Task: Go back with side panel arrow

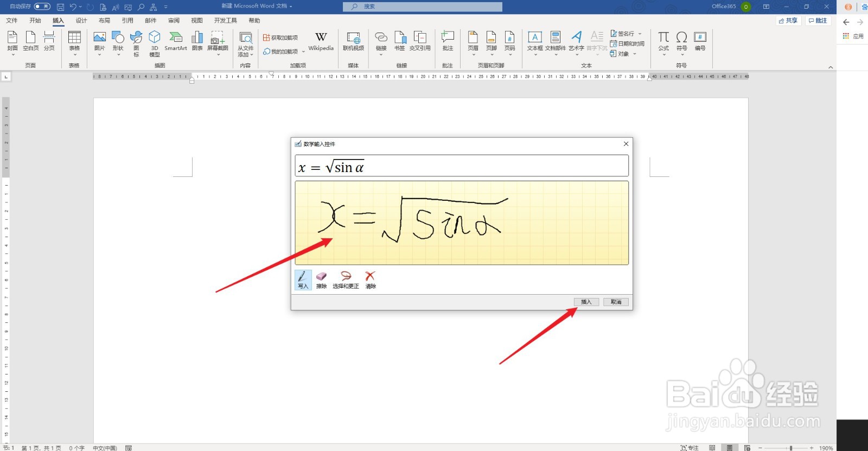Action: click(x=846, y=22)
